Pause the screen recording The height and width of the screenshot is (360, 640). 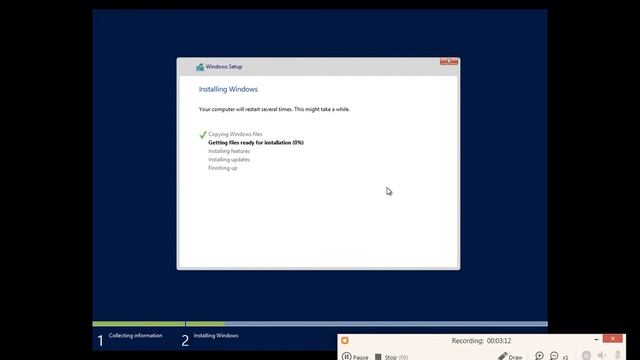coord(355,357)
